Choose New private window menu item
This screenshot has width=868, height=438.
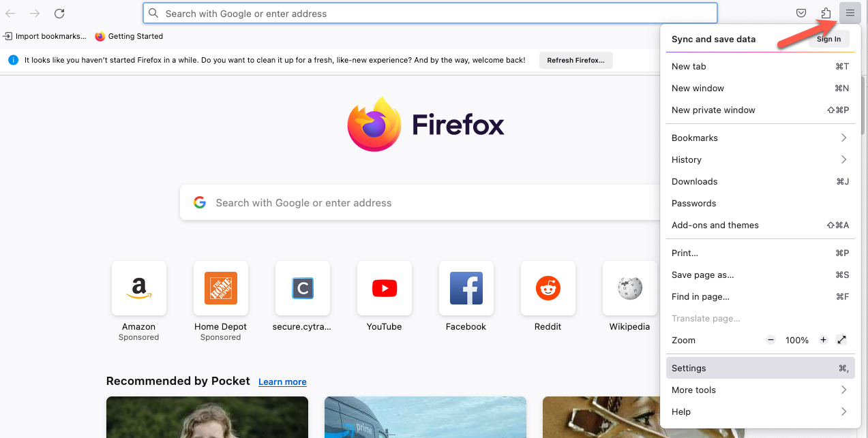pos(713,110)
